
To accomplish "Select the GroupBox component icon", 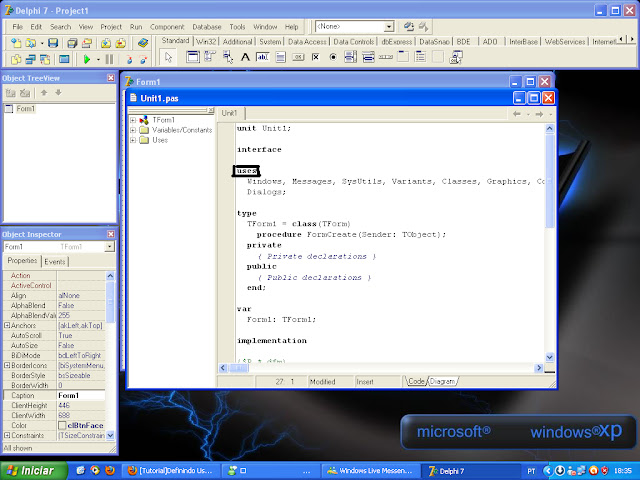I will (x=403, y=57).
